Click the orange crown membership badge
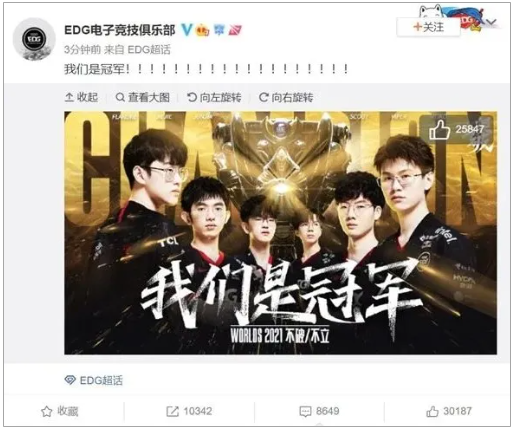The width and height of the screenshot is (515, 428). pyautogui.click(x=203, y=30)
